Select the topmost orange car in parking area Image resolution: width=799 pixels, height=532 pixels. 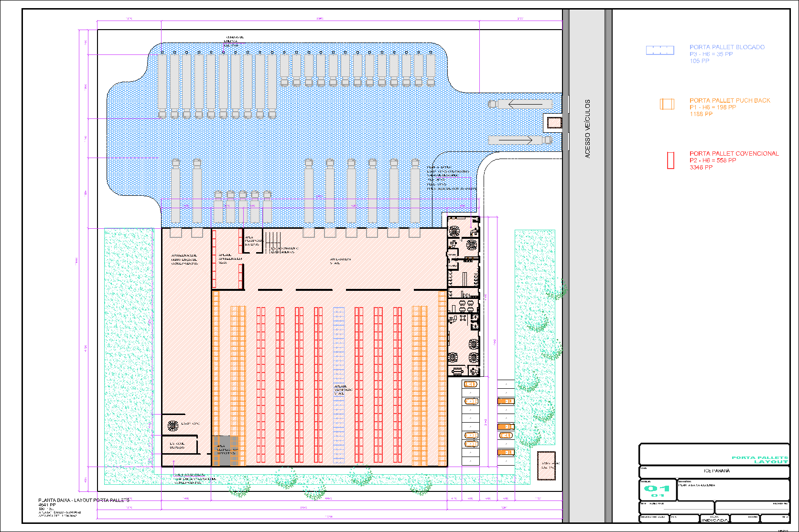click(471, 384)
